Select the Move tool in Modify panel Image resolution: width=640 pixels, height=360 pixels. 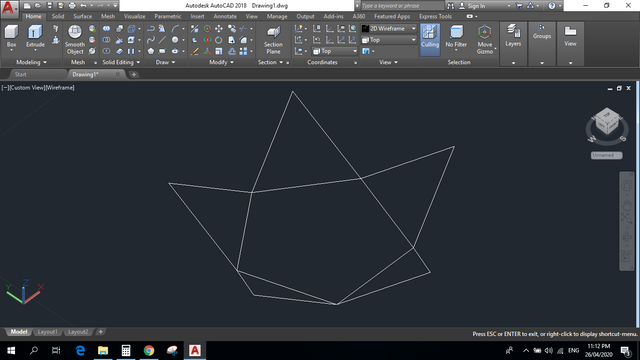click(219, 29)
